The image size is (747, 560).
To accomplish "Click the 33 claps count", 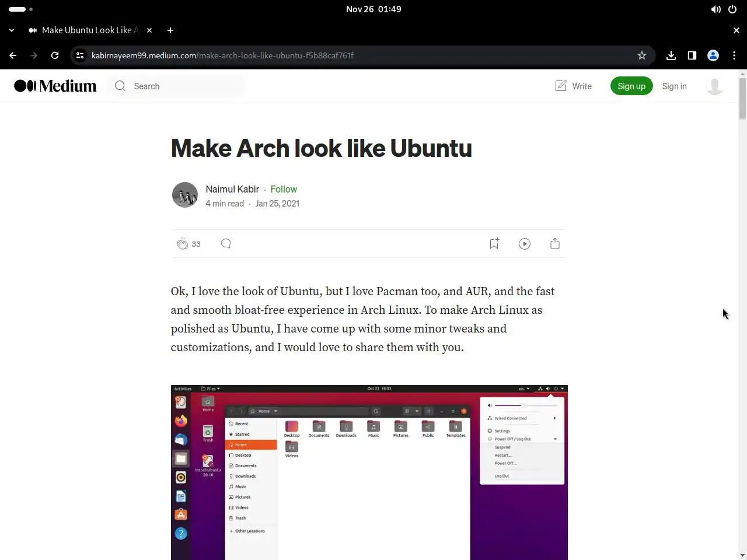I will 196,244.
